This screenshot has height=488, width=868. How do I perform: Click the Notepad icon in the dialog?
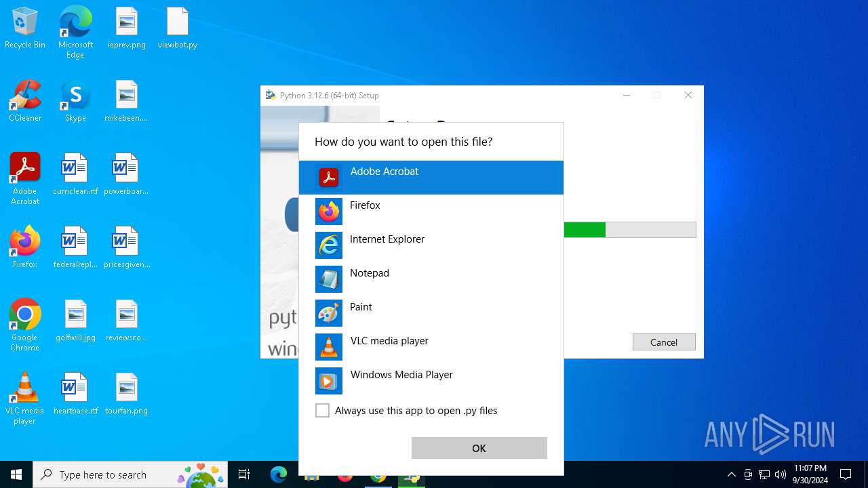tap(329, 279)
